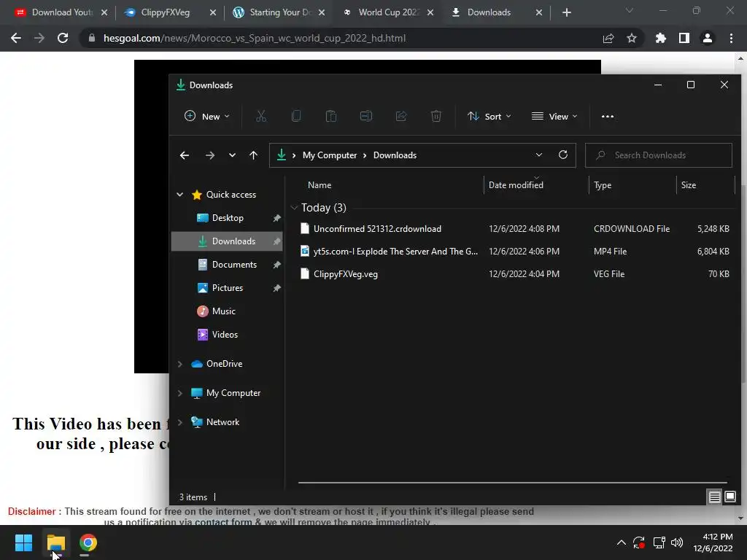The width and height of the screenshot is (747, 560).
Task: Click the Search Downloads field
Action: click(x=659, y=155)
